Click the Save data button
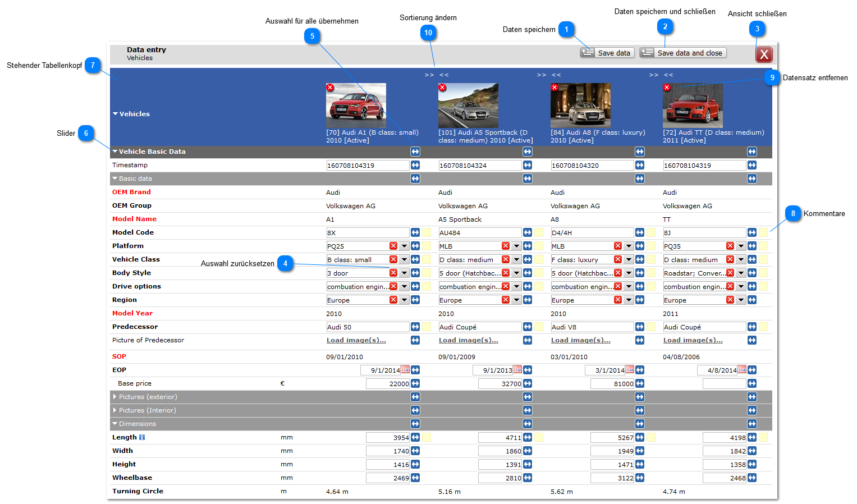Viewport: 857px width, 504px height. click(607, 53)
